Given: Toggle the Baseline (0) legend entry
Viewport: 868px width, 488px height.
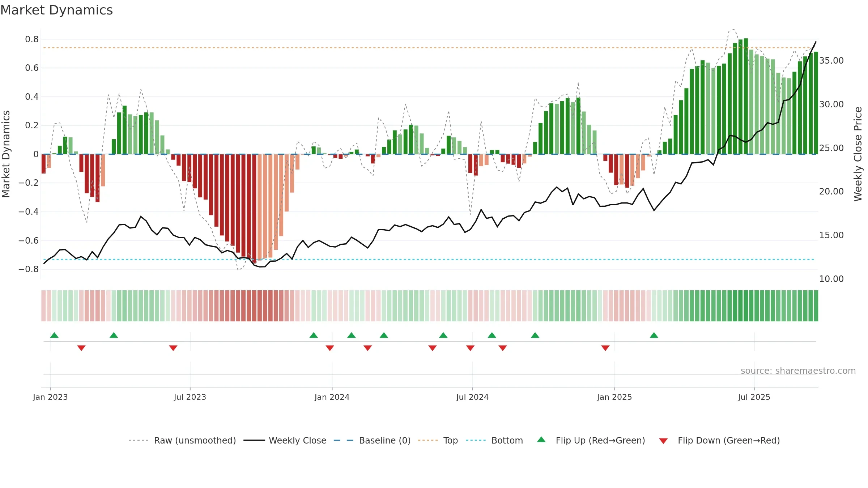Looking at the screenshot, I should pyautogui.click(x=372, y=440).
